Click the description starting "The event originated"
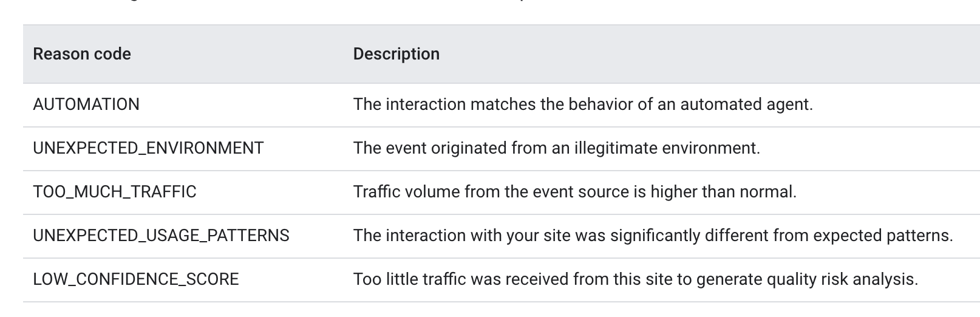Screen dimensions: 980x317 556,148
